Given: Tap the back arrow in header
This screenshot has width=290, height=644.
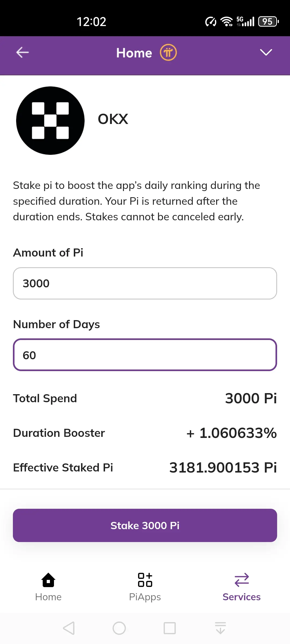Looking at the screenshot, I should tap(23, 52).
